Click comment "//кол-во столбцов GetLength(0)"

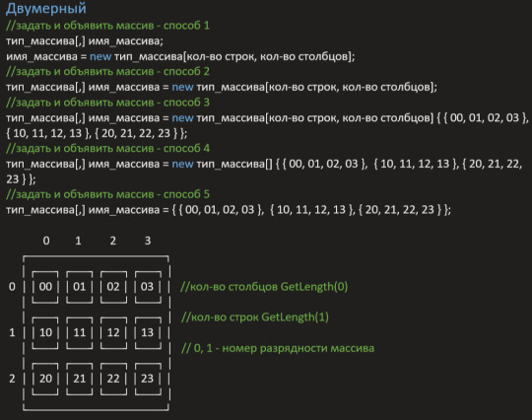pos(264,287)
